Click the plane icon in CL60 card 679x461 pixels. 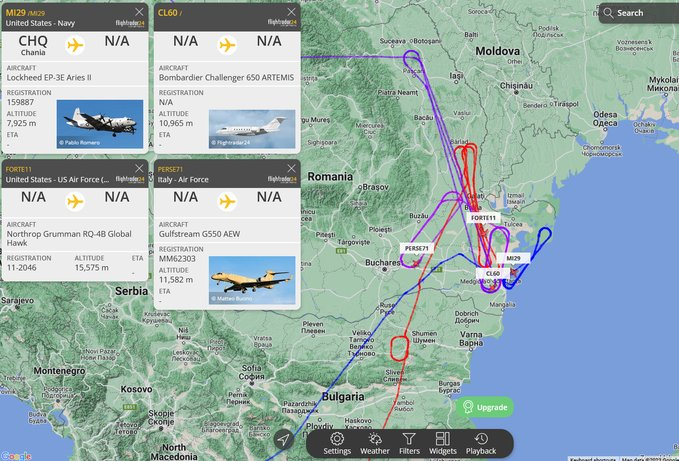pos(227,45)
